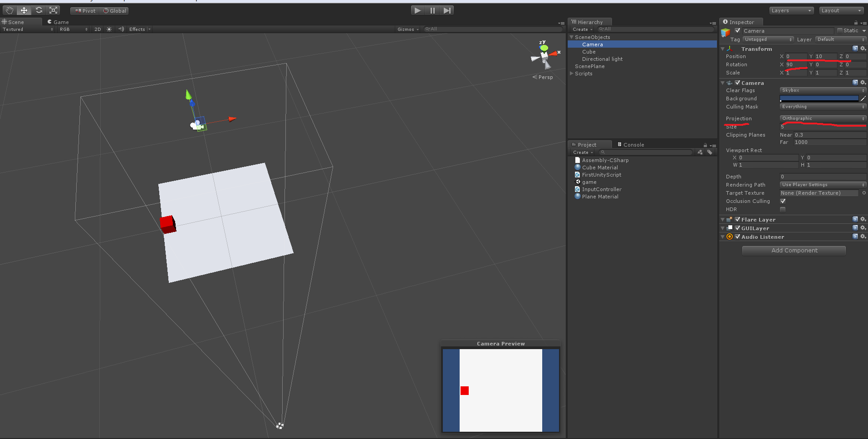Open the Projection dropdown showing Orthographic
The image size is (868, 439).
822,118
